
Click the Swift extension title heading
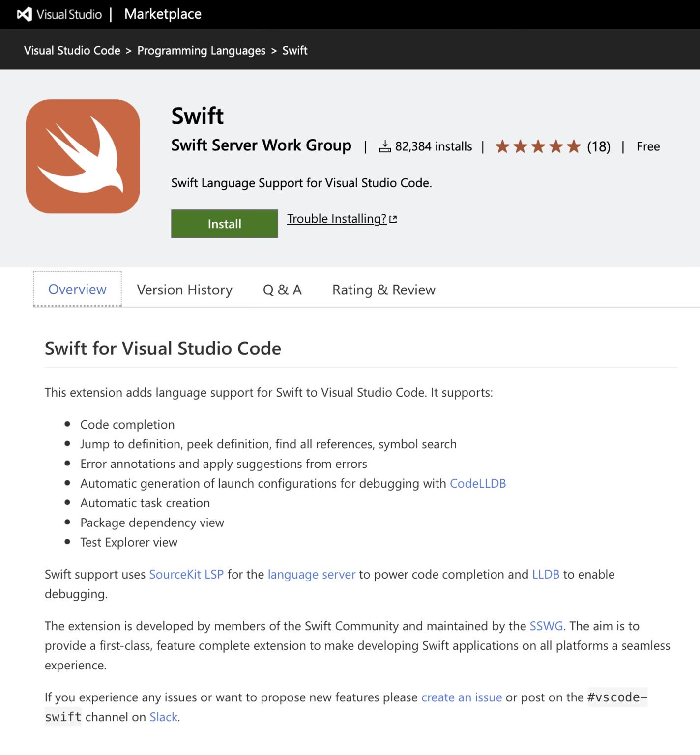198,116
